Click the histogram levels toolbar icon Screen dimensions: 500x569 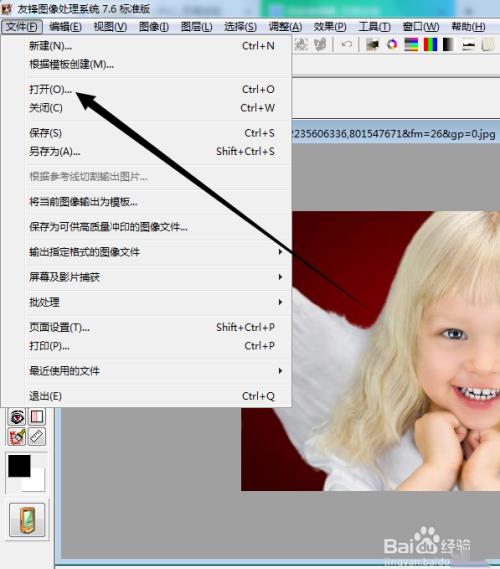click(468, 46)
